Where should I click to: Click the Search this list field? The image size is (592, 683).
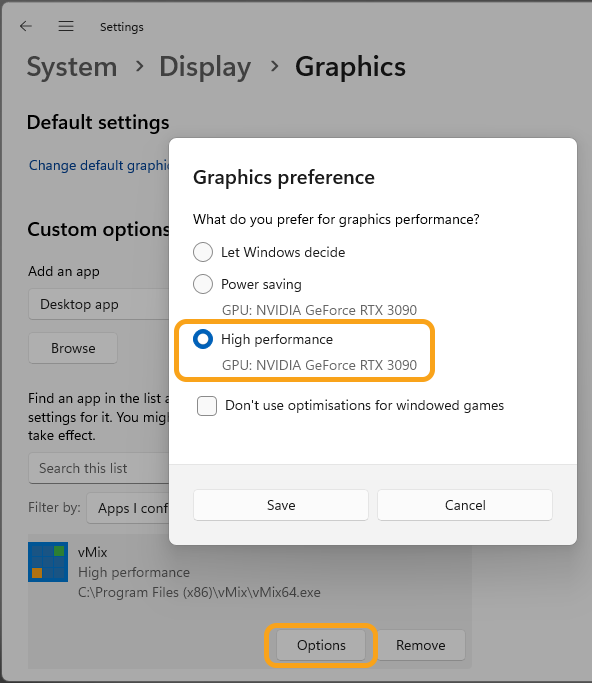tap(99, 468)
